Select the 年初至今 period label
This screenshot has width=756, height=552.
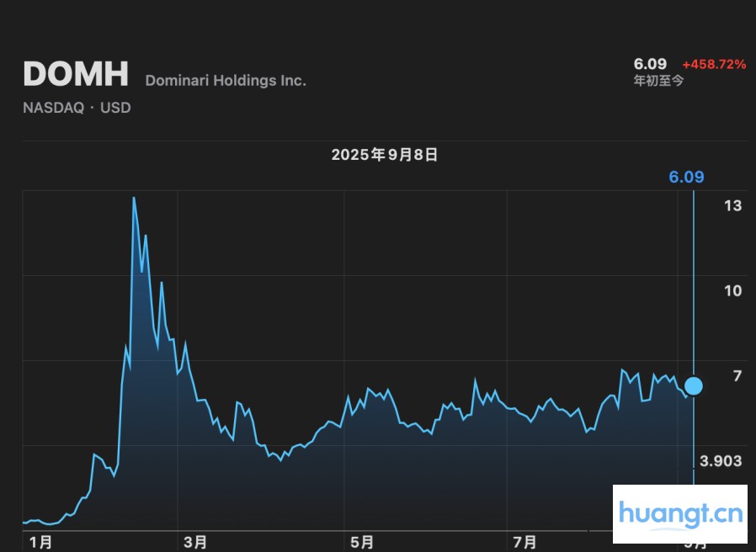click(658, 81)
